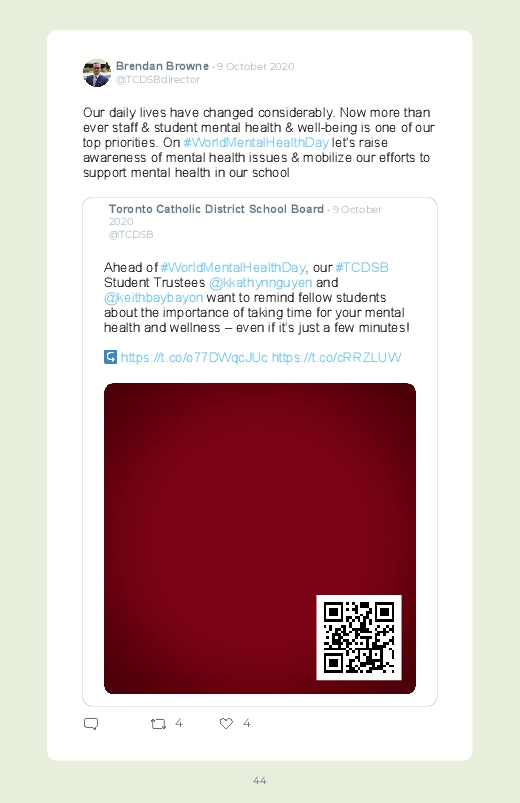
Task: Open the #WorldMentalHealthDay hashtag in Brendan's tweet
Action: click(256, 142)
